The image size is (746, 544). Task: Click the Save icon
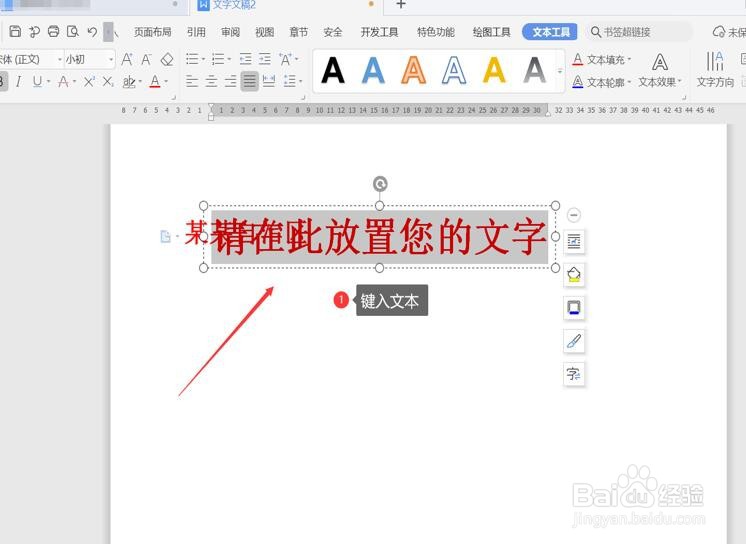tap(15, 31)
